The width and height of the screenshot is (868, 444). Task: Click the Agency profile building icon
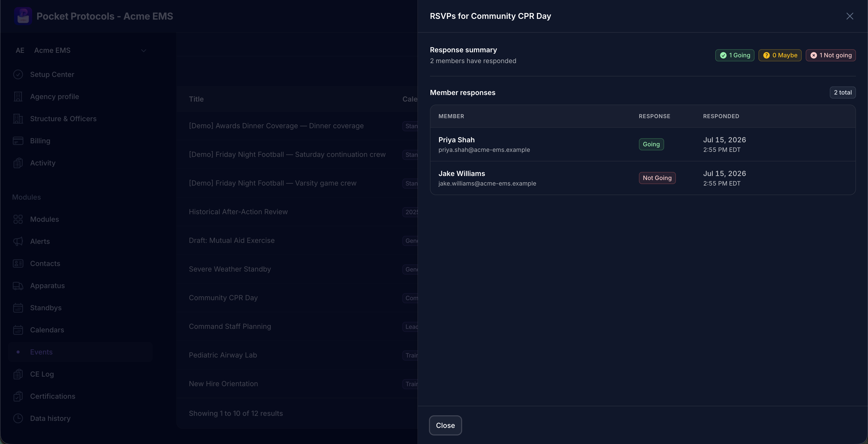click(x=18, y=97)
